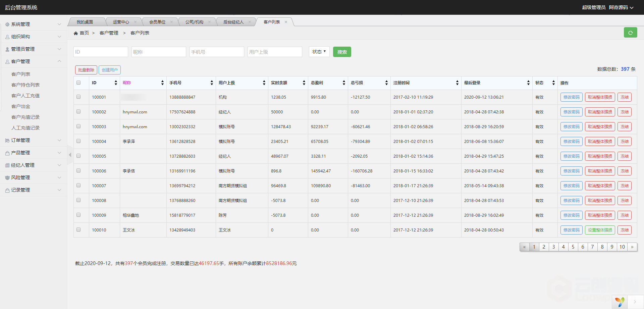Click 客户管理 in the breadcrumb
The image size is (644, 309).
point(109,33)
